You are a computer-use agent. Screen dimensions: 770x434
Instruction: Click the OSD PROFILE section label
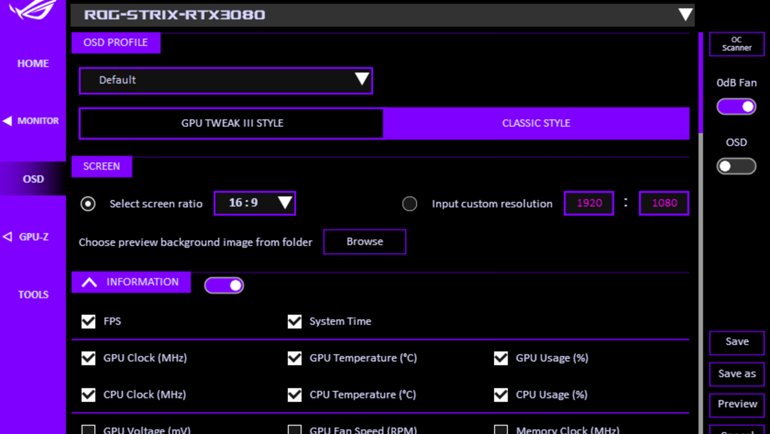point(116,43)
